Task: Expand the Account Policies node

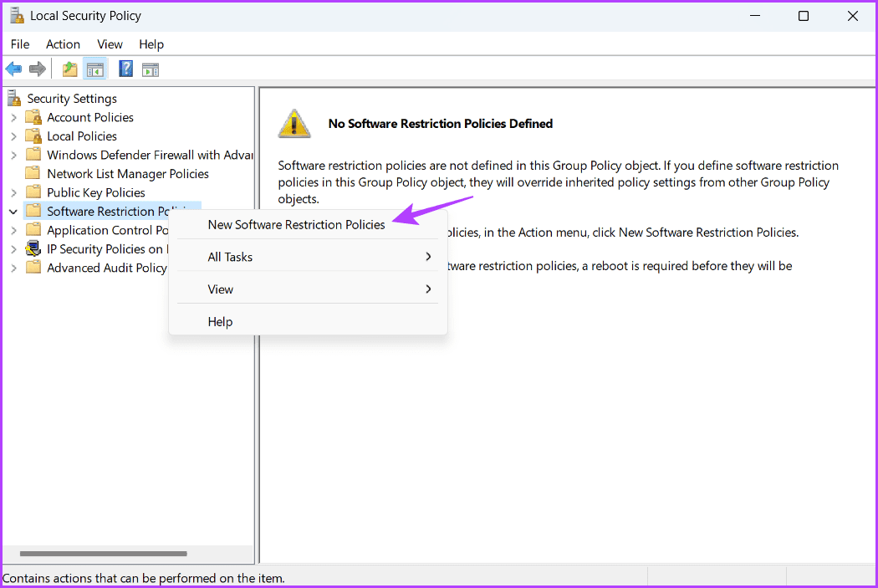Action: point(13,118)
